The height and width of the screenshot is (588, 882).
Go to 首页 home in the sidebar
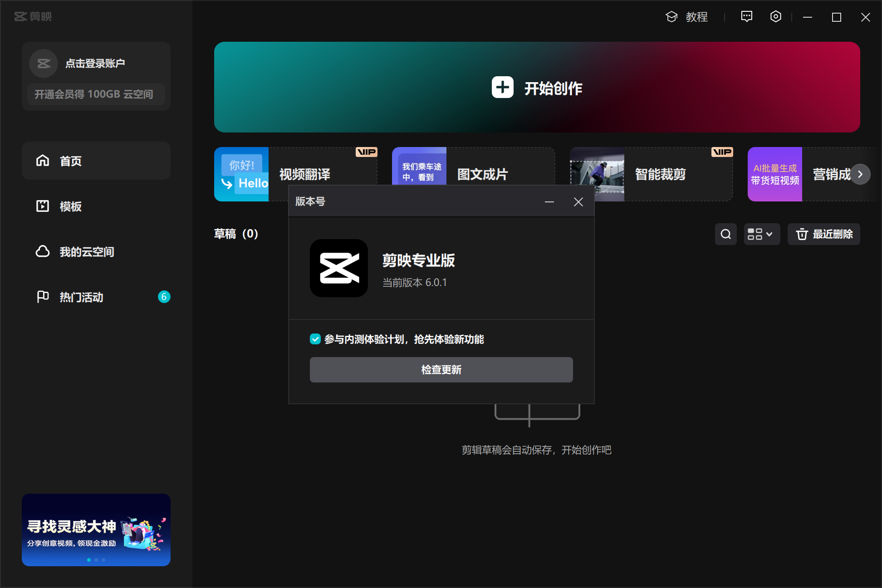tap(96, 161)
